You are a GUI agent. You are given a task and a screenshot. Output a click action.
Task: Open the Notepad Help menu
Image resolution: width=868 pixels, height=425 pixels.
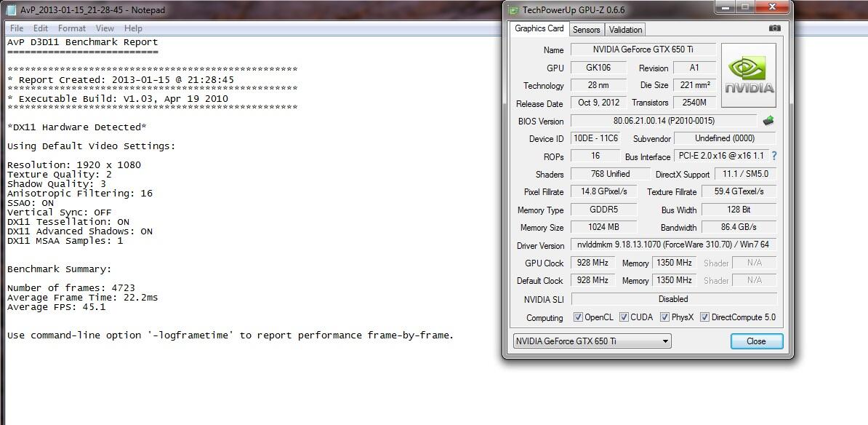click(x=133, y=28)
